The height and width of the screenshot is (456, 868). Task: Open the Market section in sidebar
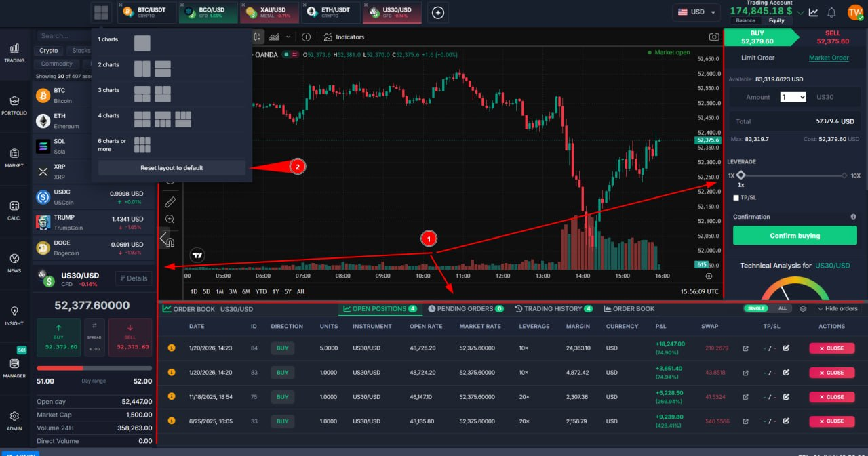click(14, 158)
